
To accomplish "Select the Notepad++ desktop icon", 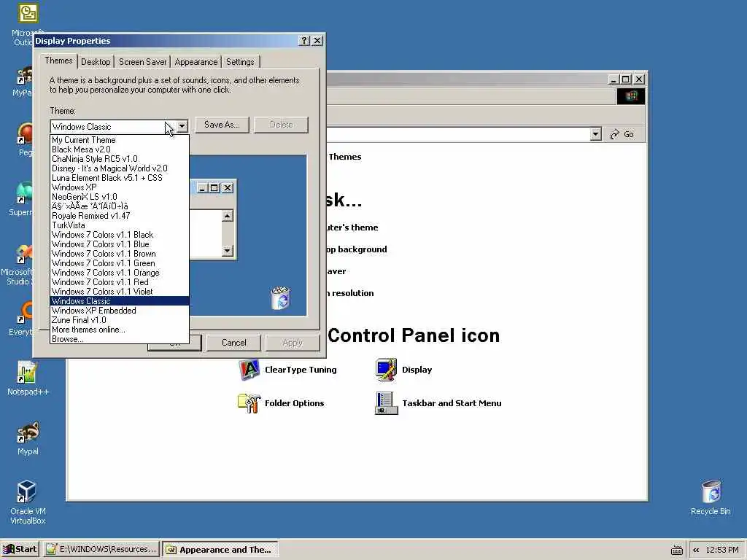I will pyautogui.click(x=28, y=378).
